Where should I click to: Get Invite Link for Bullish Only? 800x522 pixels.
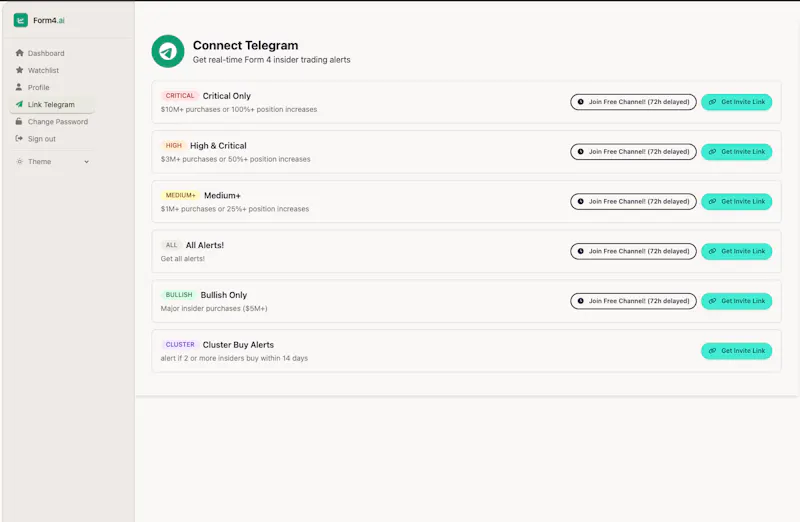[736, 301]
